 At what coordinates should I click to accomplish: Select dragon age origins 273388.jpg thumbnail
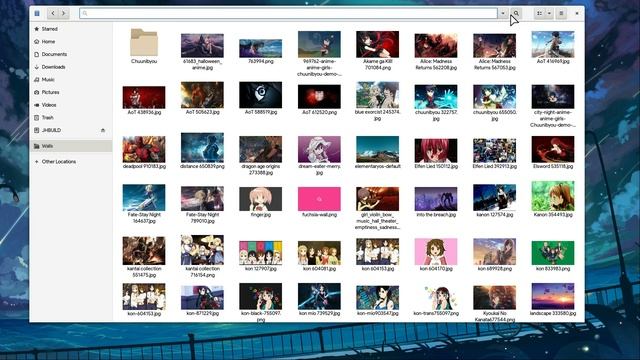pos(260,149)
